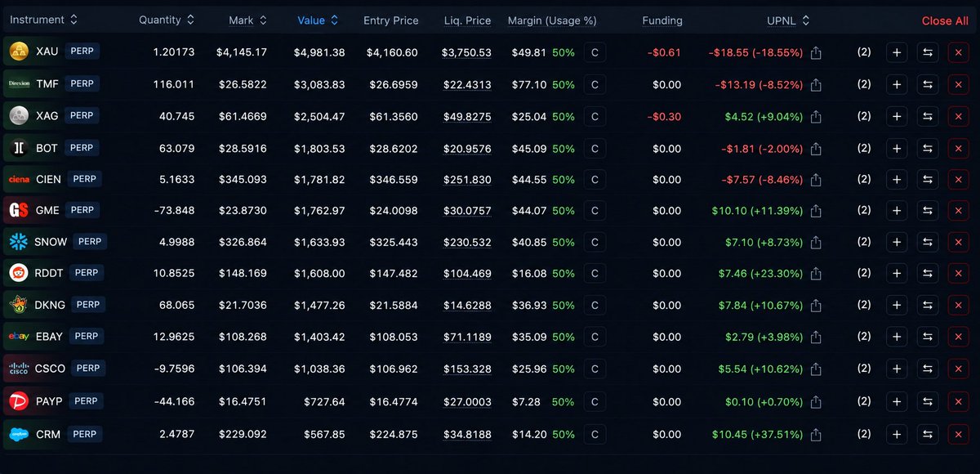Select the C button on the CSCO row
This screenshot has width=980, height=474.
595,369
